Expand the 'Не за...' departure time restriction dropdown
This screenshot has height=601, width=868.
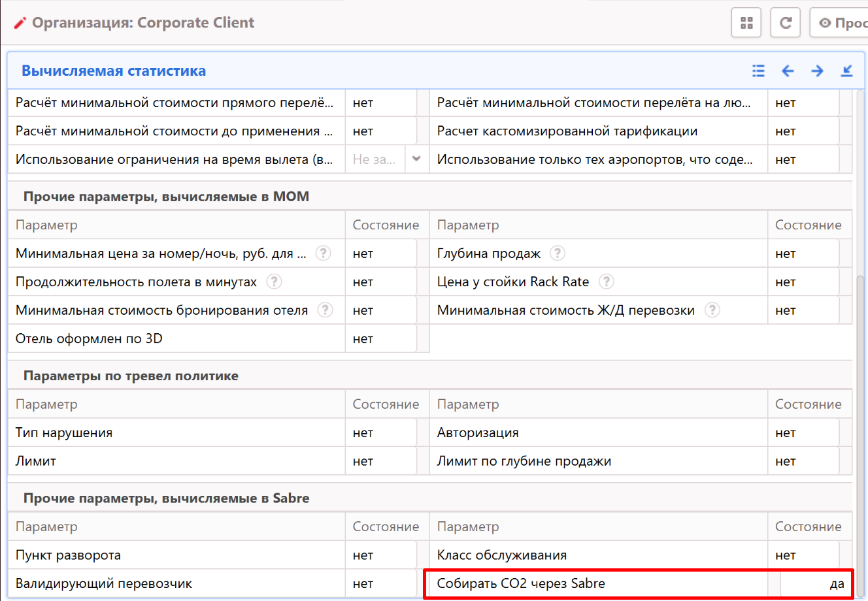click(x=416, y=159)
